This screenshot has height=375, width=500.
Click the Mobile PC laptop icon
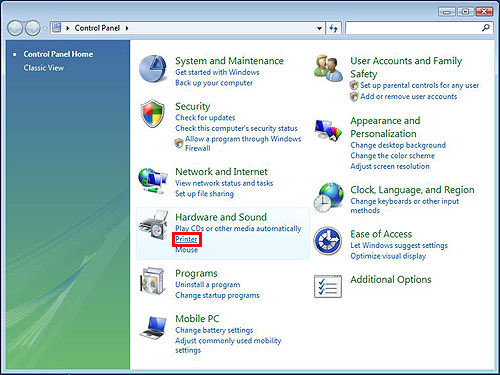tap(153, 327)
